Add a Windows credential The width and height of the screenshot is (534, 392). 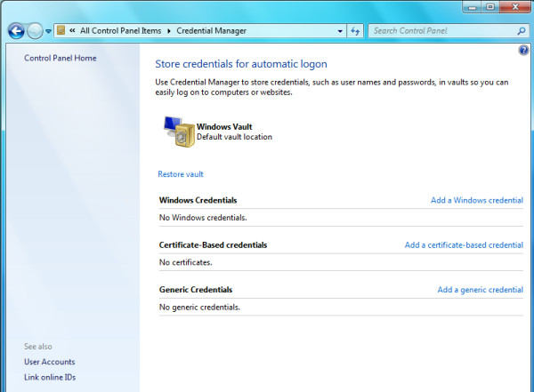pos(477,200)
